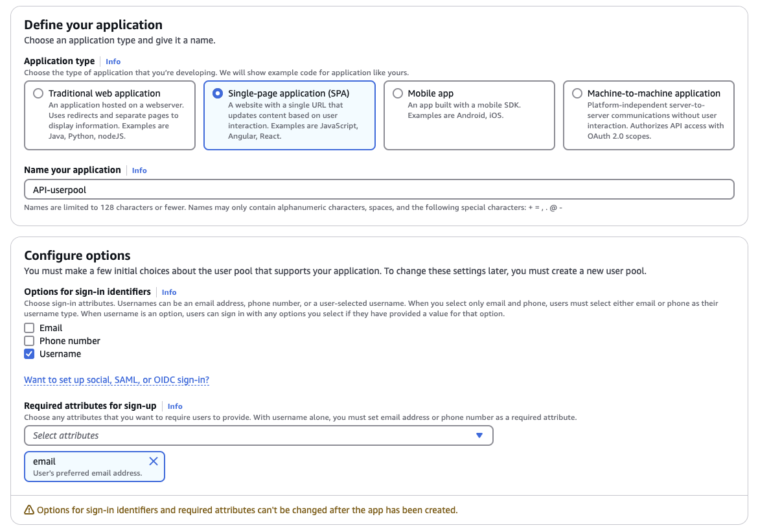
Task: Open Info link for Required attributes
Action: [x=174, y=406]
